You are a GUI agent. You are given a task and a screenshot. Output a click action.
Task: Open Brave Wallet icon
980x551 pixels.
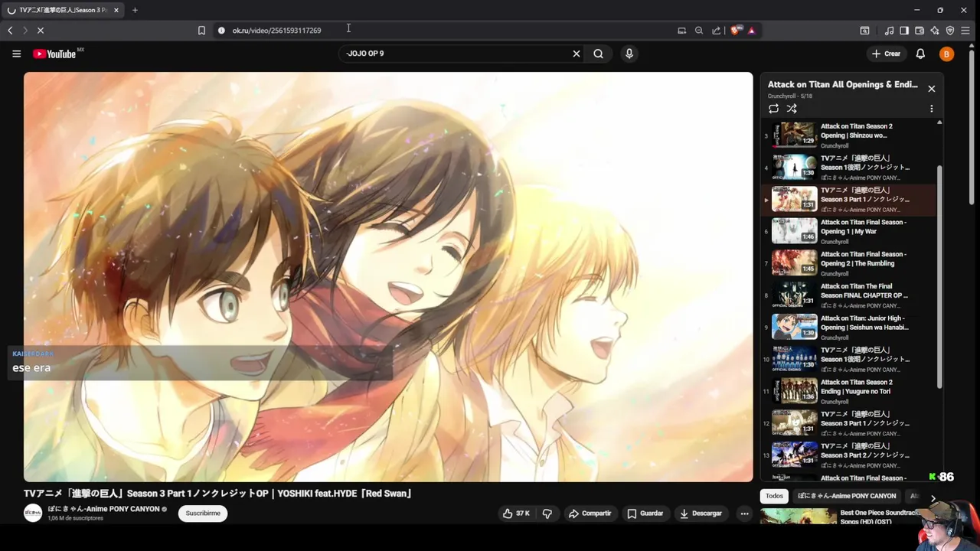click(920, 31)
